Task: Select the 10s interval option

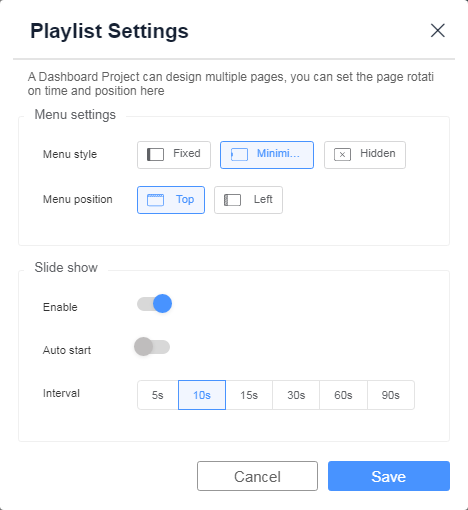Action: (x=202, y=395)
